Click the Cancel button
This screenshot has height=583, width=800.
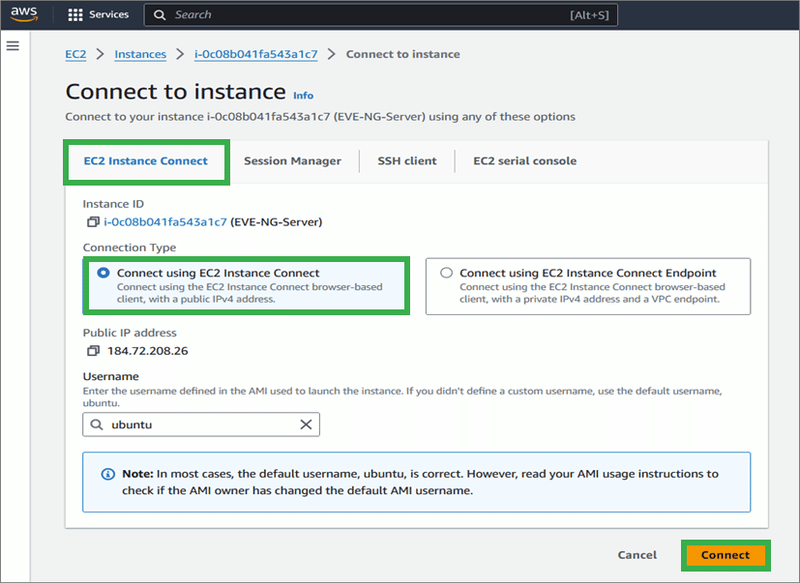637,555
